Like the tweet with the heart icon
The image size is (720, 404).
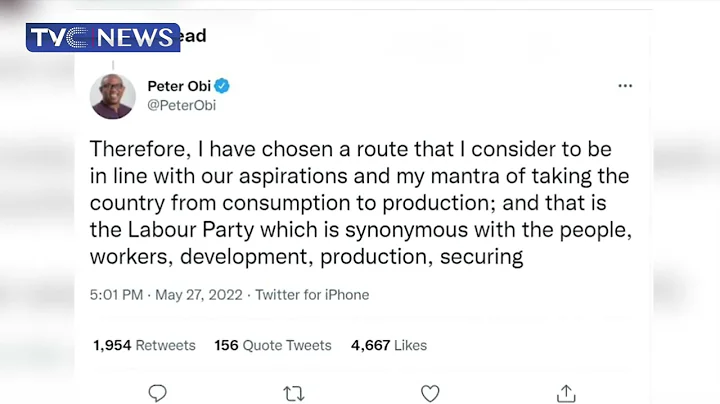click(x=430, y=393)
